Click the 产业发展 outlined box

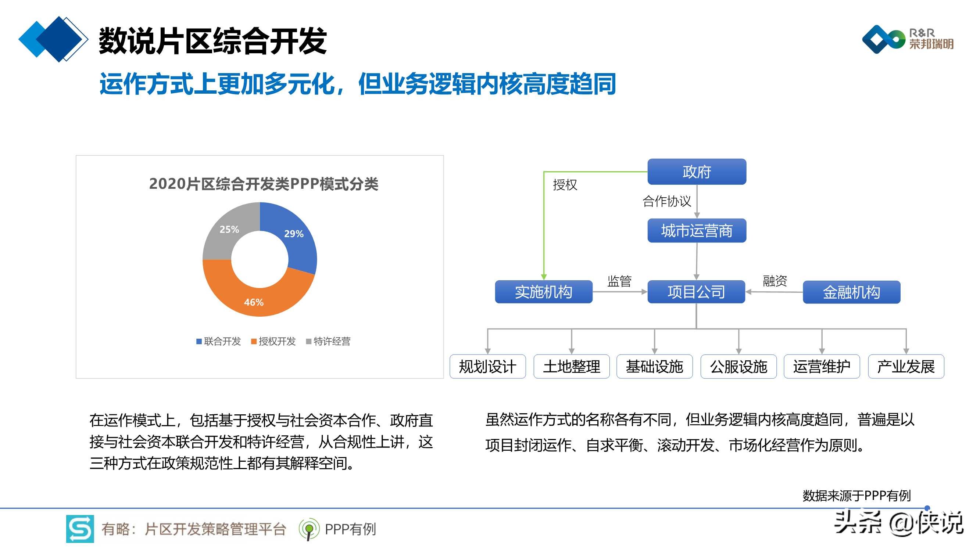click(x=906, y=366)
